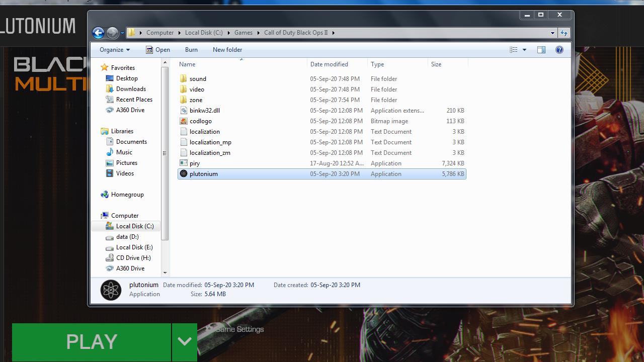The image size is (644, 362).
Task: Click the change view icon
Action: (x=513, y=50)
